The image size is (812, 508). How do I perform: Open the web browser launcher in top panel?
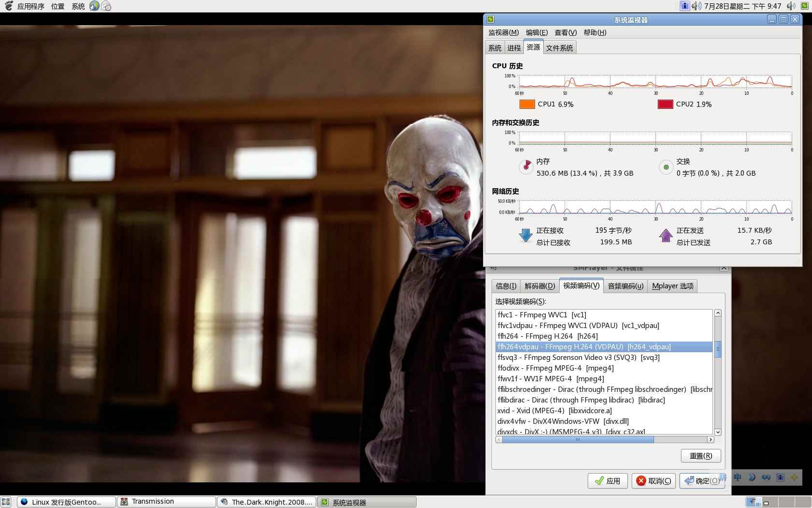(94, 6)
